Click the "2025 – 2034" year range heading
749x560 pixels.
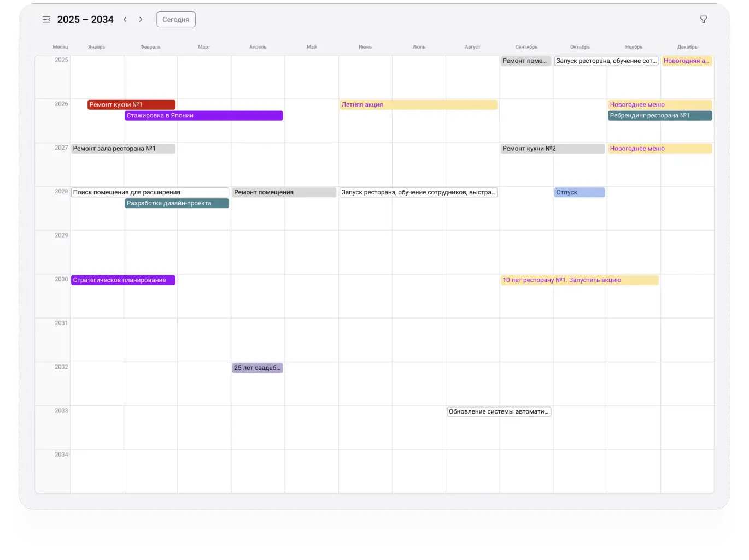pos(86,19)
